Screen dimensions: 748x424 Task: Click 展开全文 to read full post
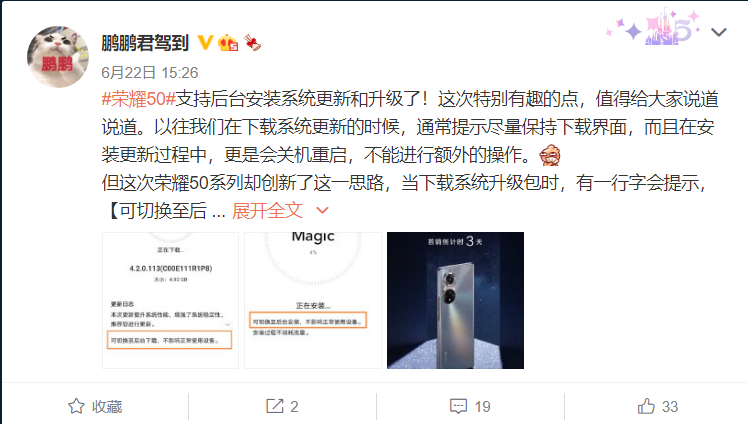coord(267,210)
